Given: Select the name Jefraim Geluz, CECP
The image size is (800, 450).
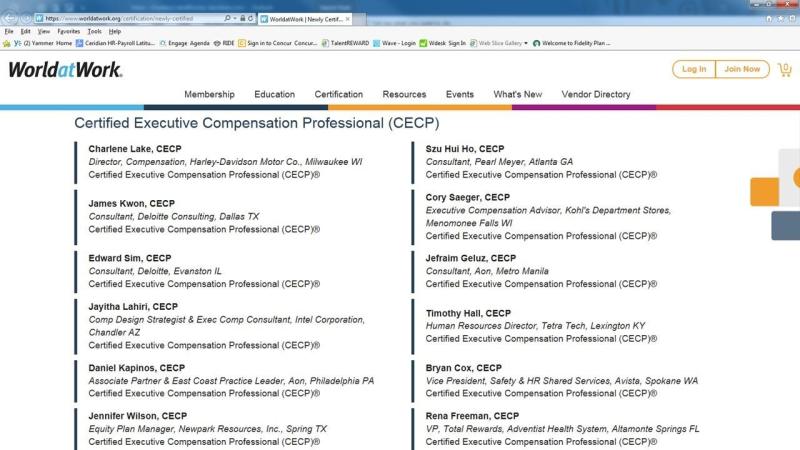Looking at the screenshot, I should coord(471,258).
